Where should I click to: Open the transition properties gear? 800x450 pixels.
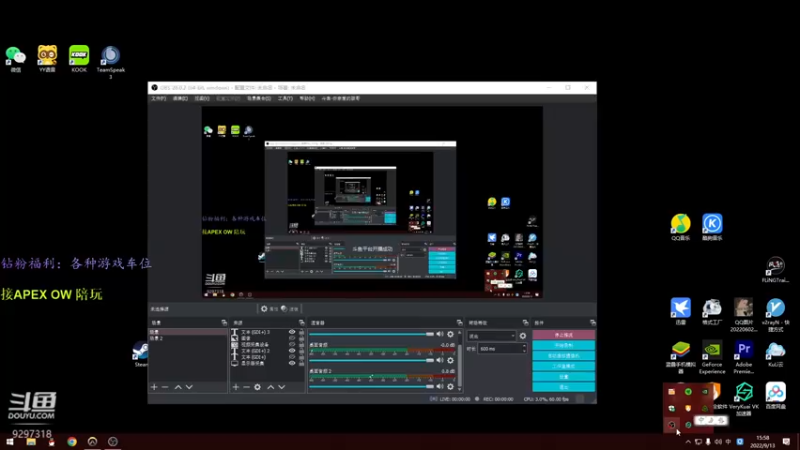coord(522,336)
